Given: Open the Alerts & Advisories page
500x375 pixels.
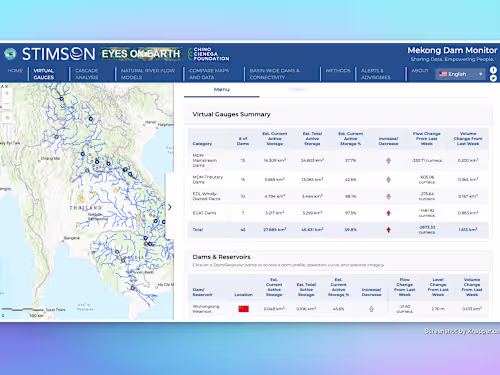Looking at the screenshot, I should pyautogui.click(x=376, y=74).
